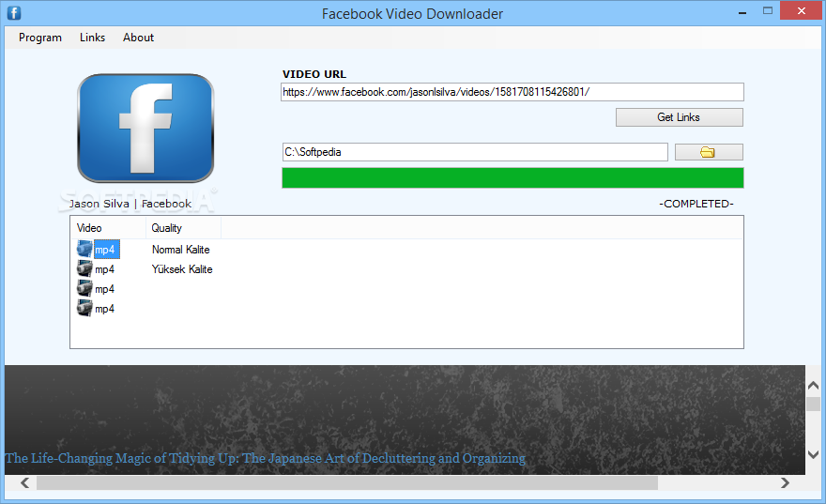
Task: Click the Video column header
Action: 108,228
